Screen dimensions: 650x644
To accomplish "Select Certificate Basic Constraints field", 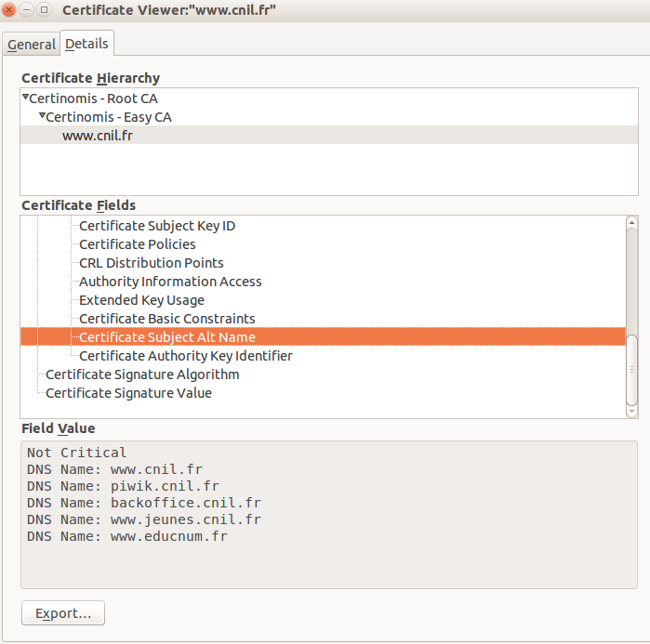I will click(x=167, y=319).
